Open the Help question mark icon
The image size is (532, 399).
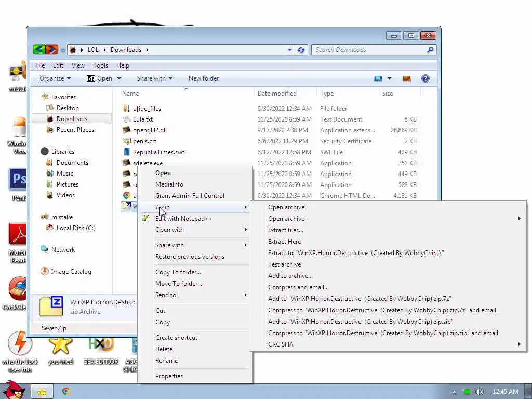(425, 78)
